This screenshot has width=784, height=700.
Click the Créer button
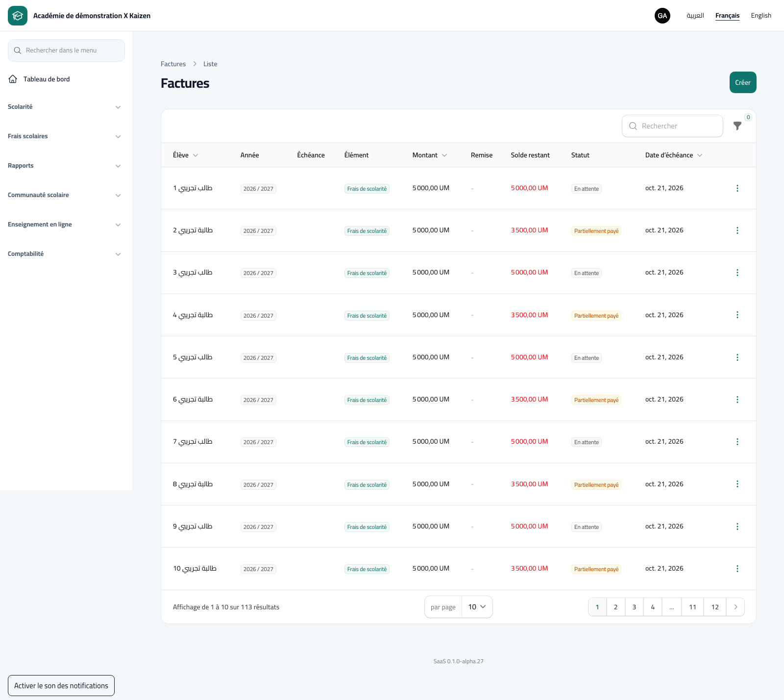(743, 82)
